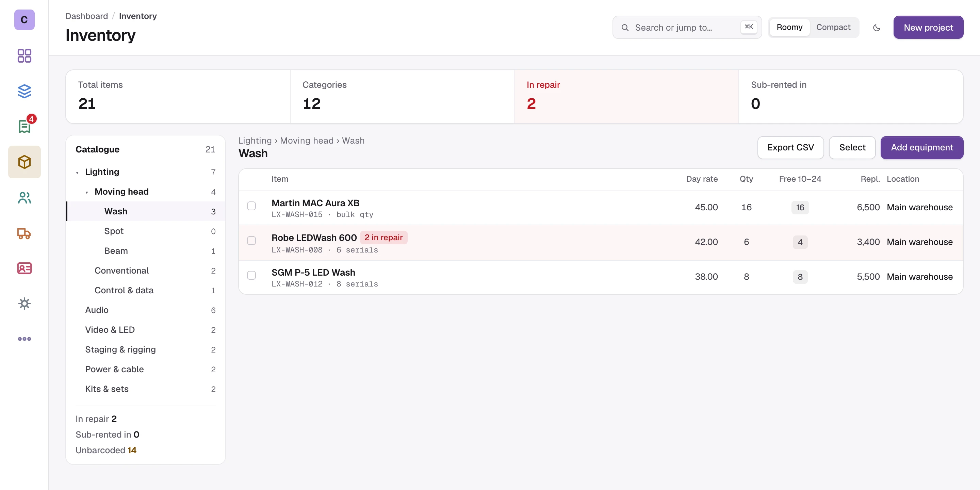The image size is (980, 490).
Task: Open the Conventional category
Action: (x=146, y=271)
